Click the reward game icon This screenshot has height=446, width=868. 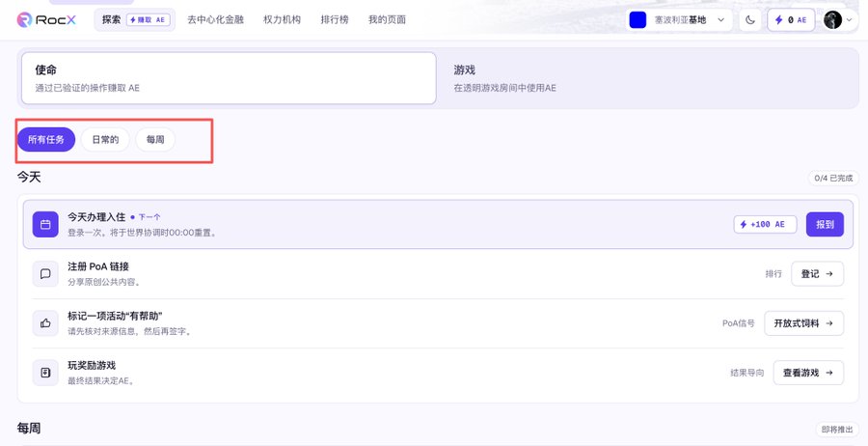[45, 373]
